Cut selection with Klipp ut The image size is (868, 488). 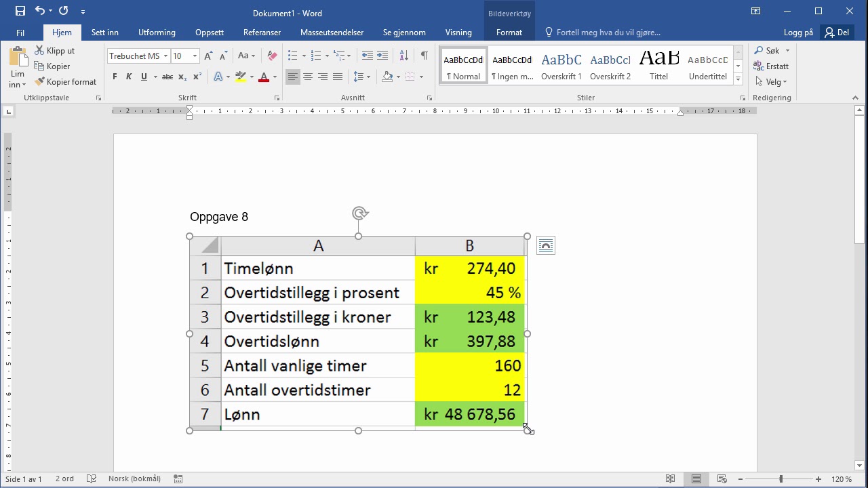coord(55,51)
